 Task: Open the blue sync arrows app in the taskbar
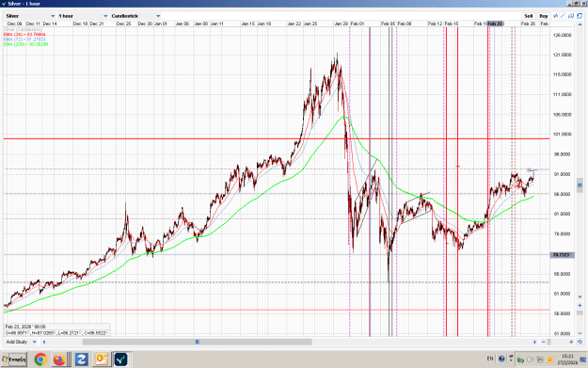[81, 360]
